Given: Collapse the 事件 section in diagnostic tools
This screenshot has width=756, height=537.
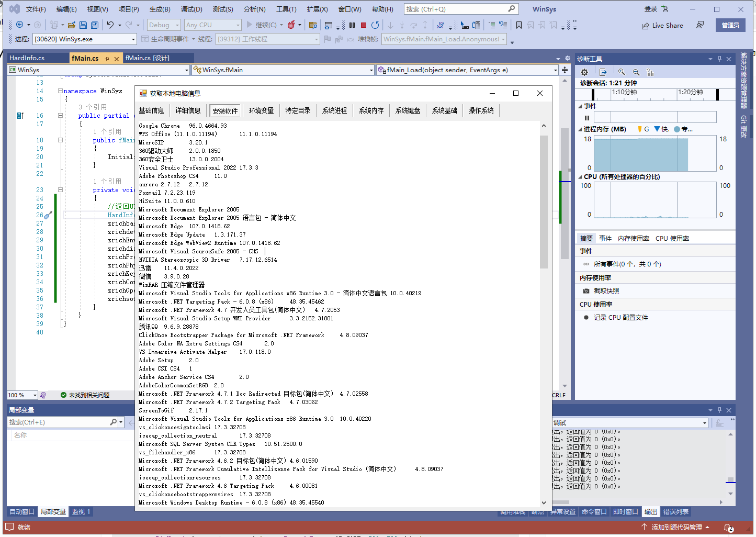Looking at the screenshot, I should tap(580, 106).
